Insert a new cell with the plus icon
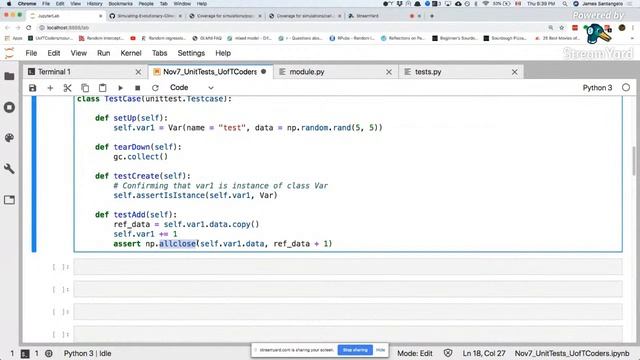The height and width of the screenshot is (360, 640). (x=50, y=88)
